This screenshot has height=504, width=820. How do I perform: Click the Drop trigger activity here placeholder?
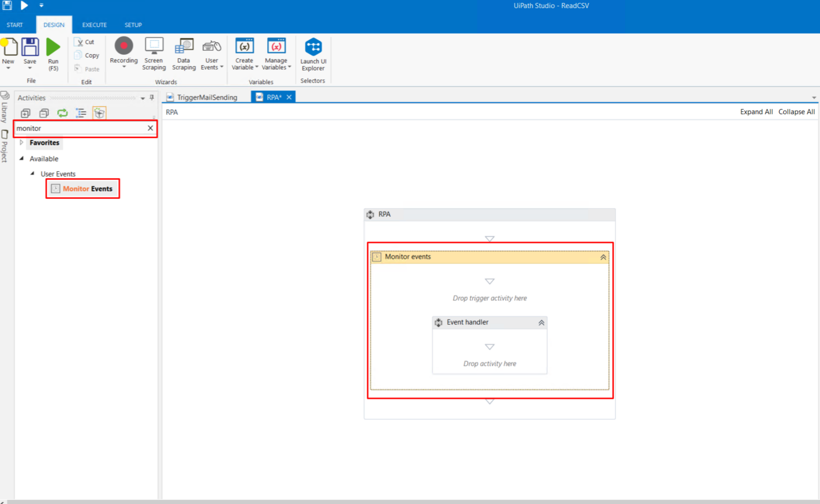[x=490, y=298]
